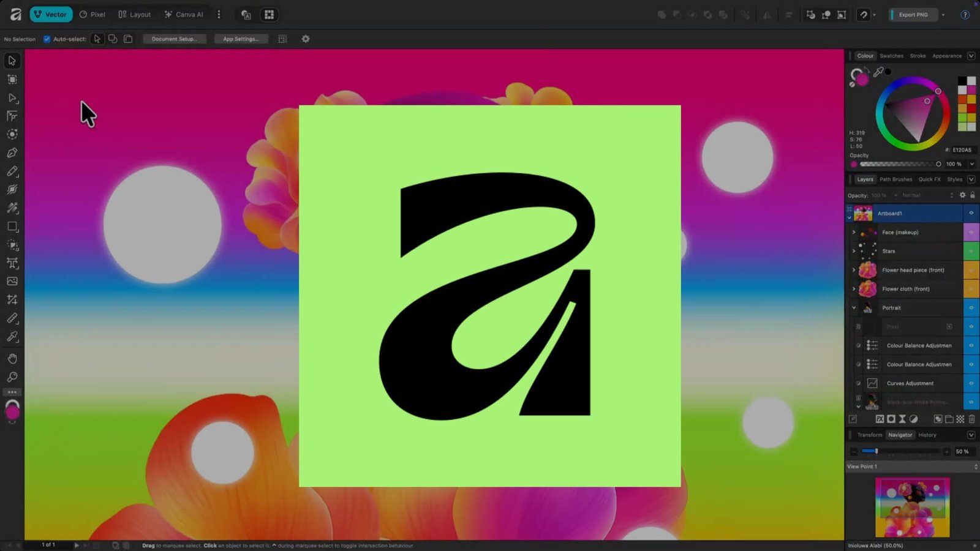This screenshot has height=551, width=980.
Task: Click the Navigator preview thumbnail
Action: click(x=912, y=507)
